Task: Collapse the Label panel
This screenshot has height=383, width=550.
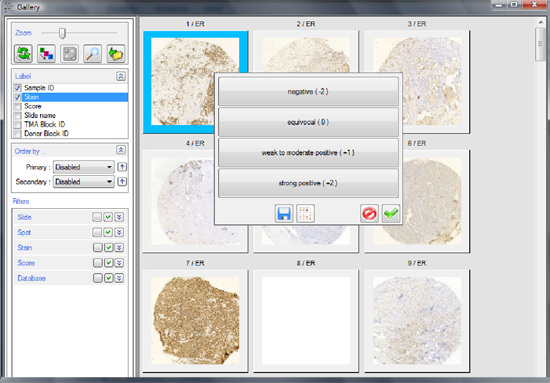Action: pyautogui.click(x=121, y=76)
